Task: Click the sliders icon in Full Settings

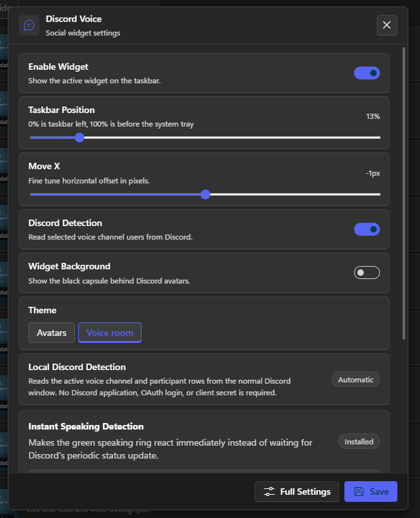Action: pyautogui.click(x=269, y=492)
